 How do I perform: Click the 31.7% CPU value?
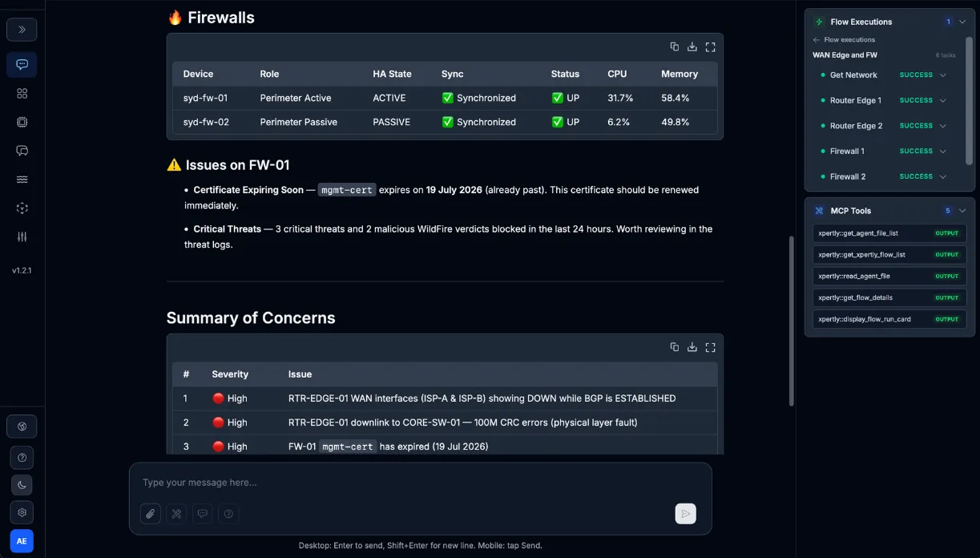click(620, 98)
